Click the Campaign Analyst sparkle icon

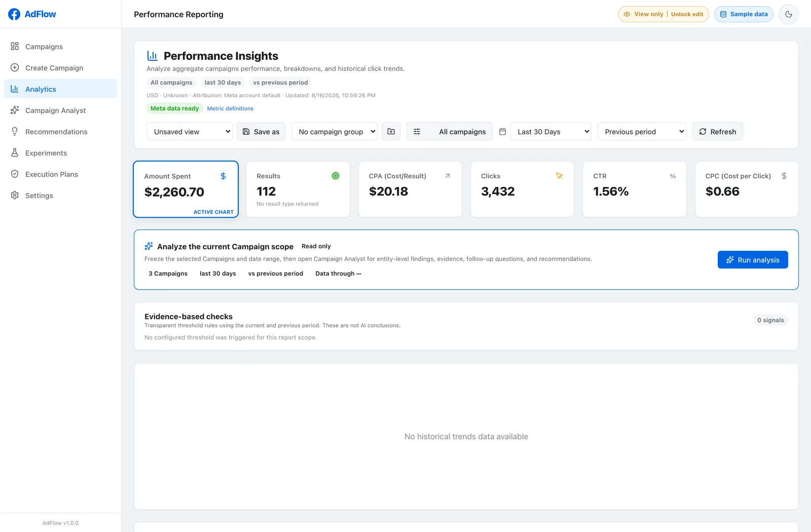pyautogui.click(x=15, y=110)
